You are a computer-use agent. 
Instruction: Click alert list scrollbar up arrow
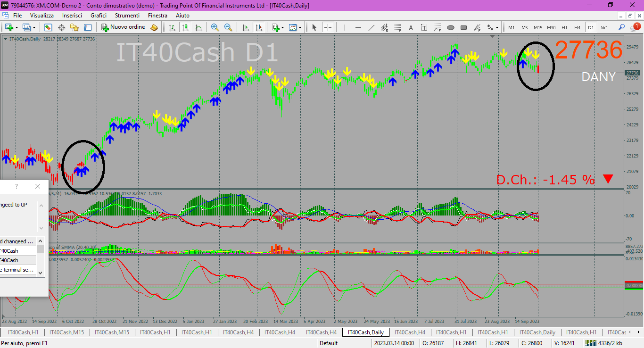pyautogui.click(x=41, y=240)
